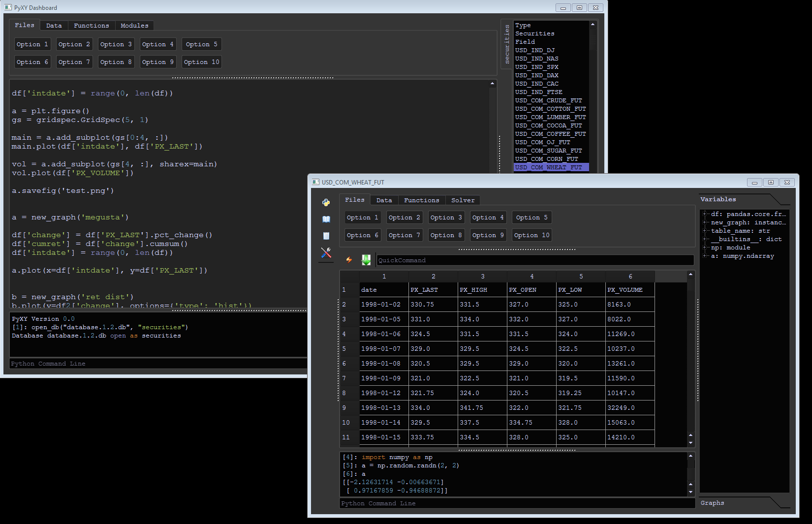The height and width of the screenshot is (524, 812).
Task: Click the green down-arrow icon
Action: point(366,260)
